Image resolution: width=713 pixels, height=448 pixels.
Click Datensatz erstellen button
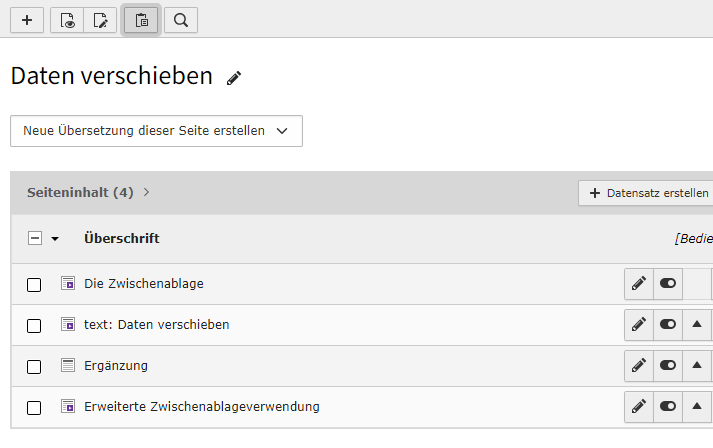pyautogui.click(x=648, y=193)
